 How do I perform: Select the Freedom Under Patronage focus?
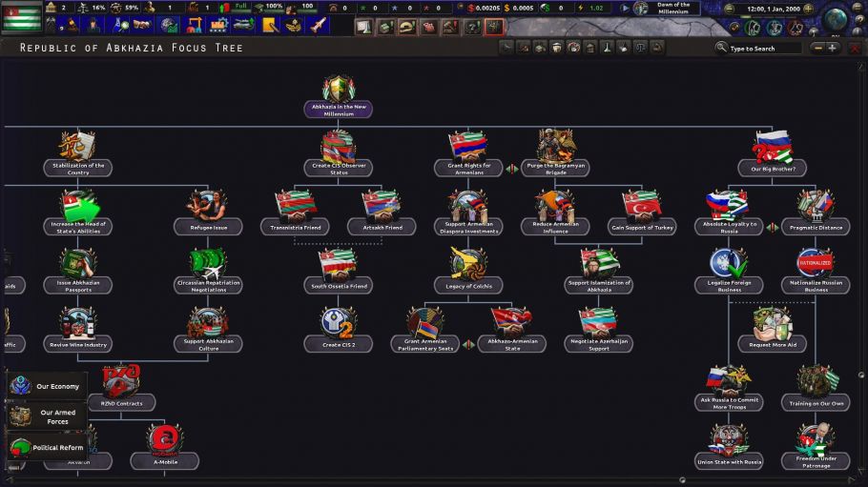tap(816, 447)
